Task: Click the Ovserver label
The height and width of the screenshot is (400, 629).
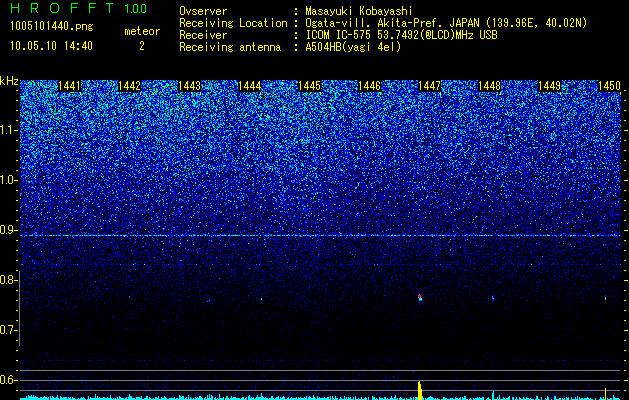Action: [x=203, y=11]
